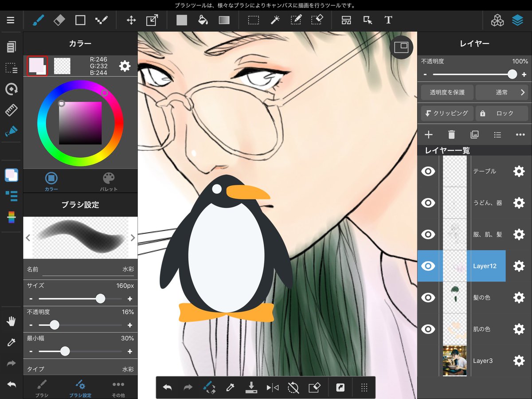Click Undo arrow in left sidebar
Viewport: 532px width, 399px height.
coord(11,384)
